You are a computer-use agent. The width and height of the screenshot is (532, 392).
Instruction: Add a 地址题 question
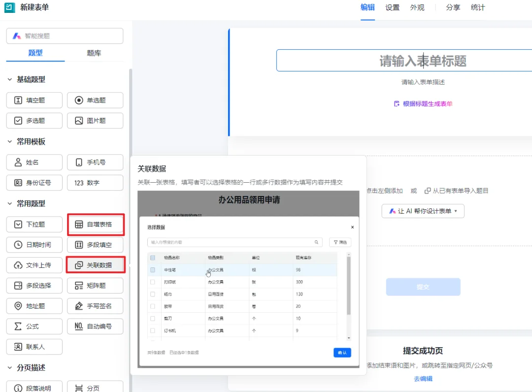coord(34,306)
